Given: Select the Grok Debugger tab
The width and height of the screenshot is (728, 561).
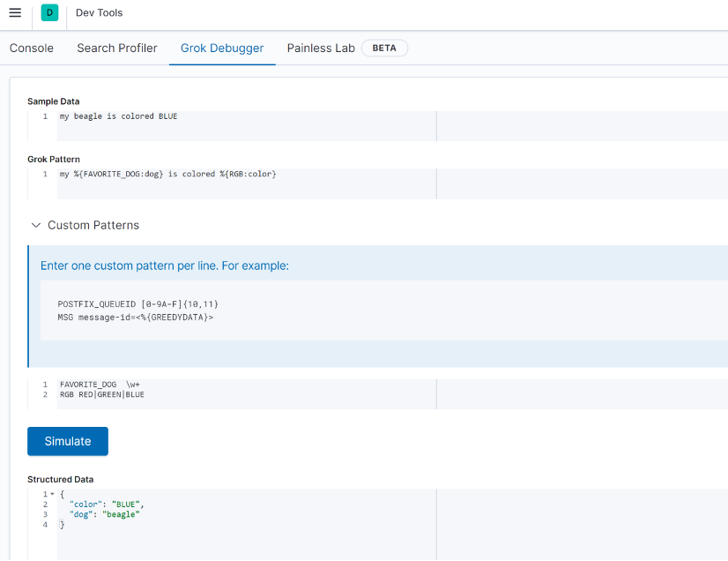Looking at the screenshot, I should click(222, 48).
